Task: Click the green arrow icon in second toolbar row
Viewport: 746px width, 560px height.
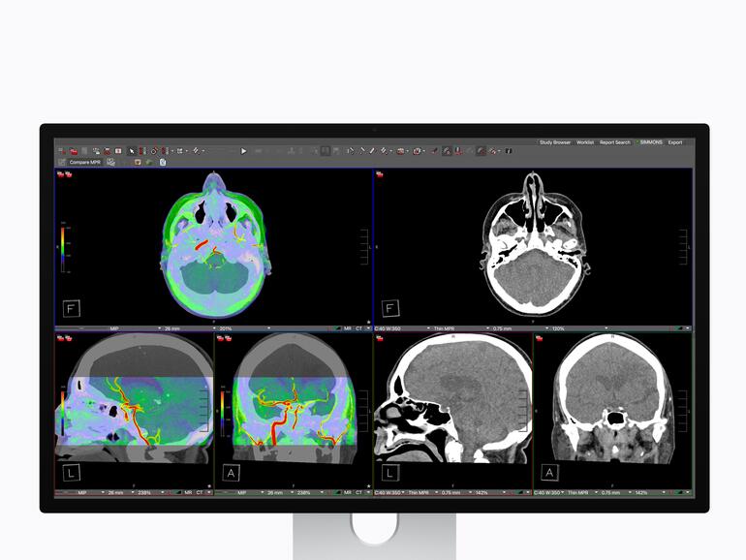Action: (149, 162)
